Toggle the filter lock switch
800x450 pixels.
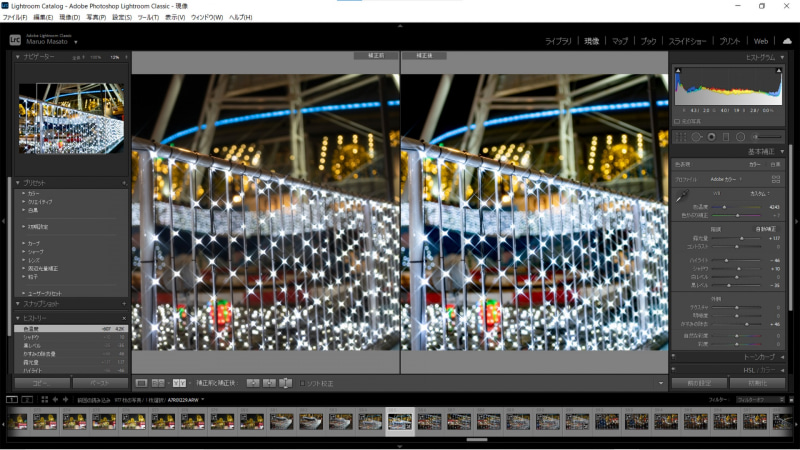click(x=791, y=400)
